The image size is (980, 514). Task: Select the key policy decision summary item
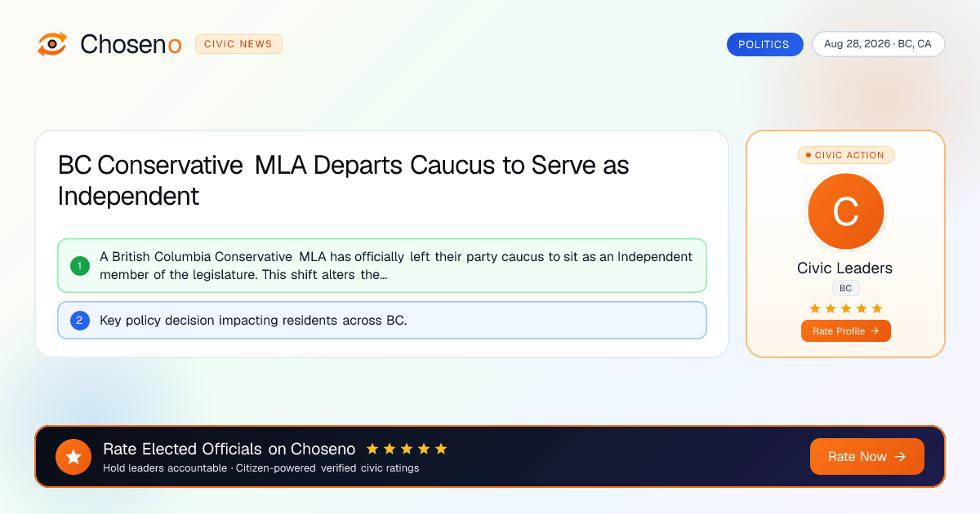tap(382, 321)
